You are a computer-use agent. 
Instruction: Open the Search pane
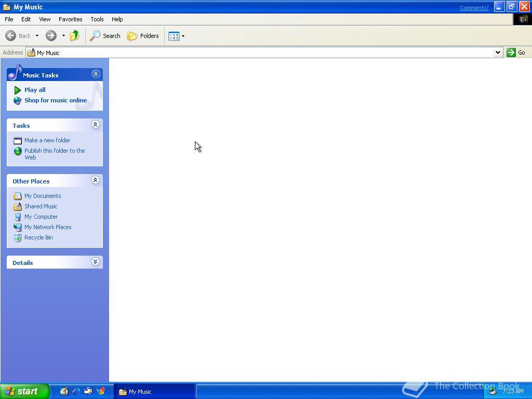click(x=105, y=36)
